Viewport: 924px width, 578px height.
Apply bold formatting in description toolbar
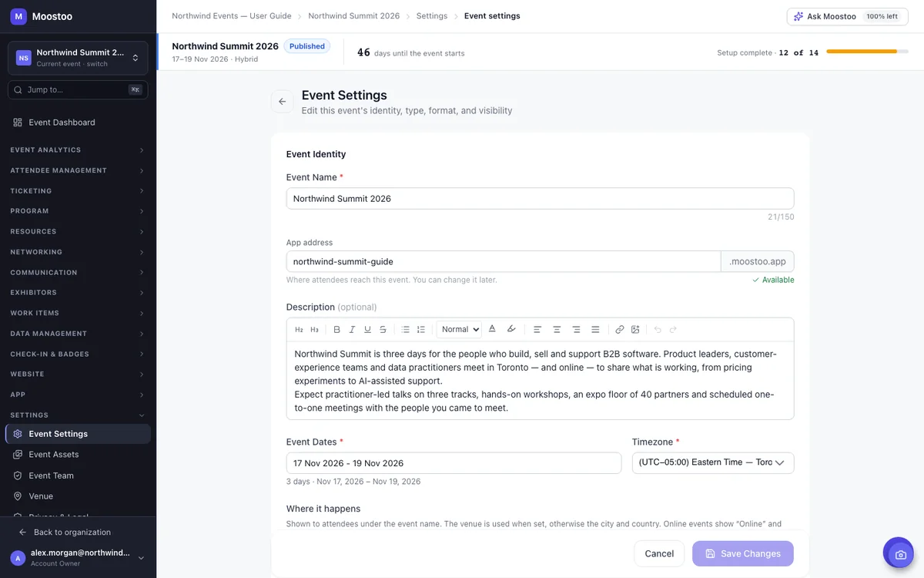coord(336,330)
